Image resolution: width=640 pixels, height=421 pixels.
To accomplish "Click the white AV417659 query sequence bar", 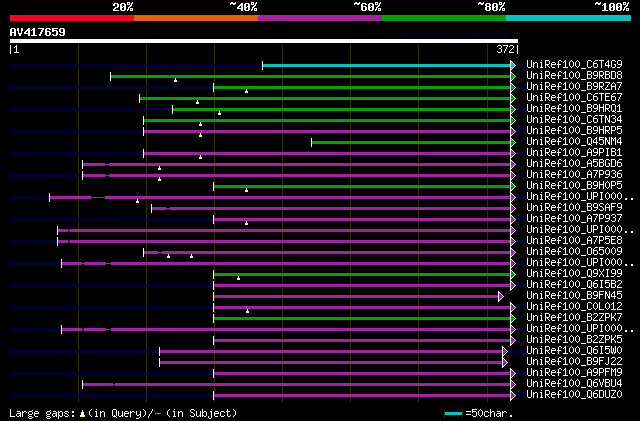I will point(264,41).
